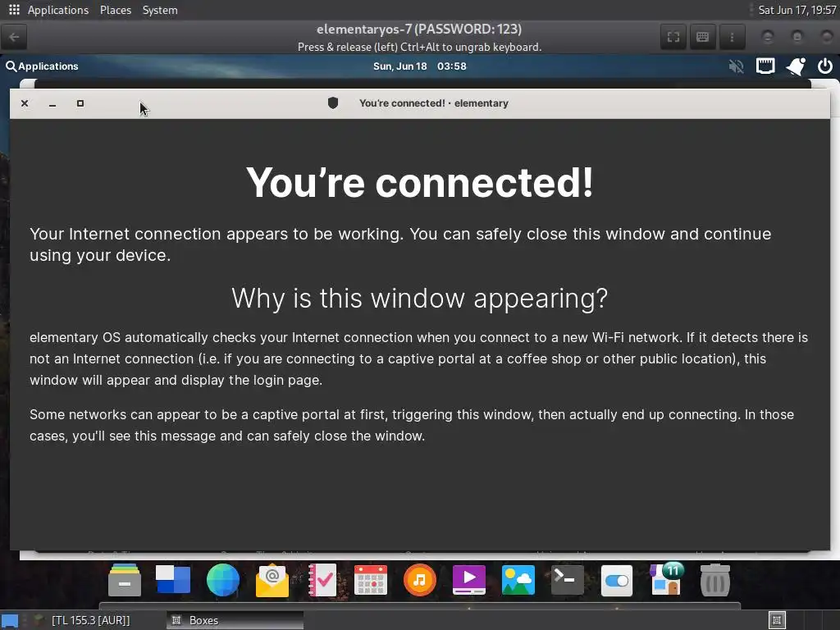Launch the Web browser globe icon
The height and width of the screenshot is (630, 840).
pyautogui.click(x=223, y=580)
